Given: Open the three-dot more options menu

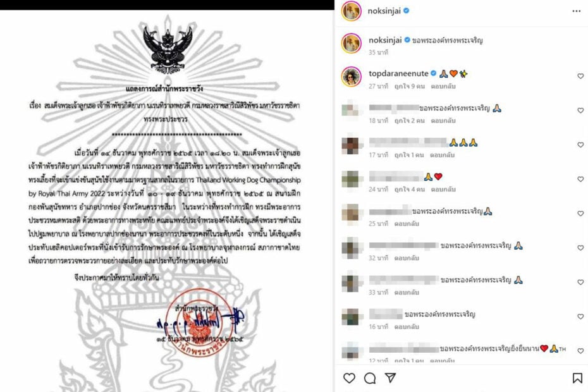Looking at the screenshot, I should 577,11.
